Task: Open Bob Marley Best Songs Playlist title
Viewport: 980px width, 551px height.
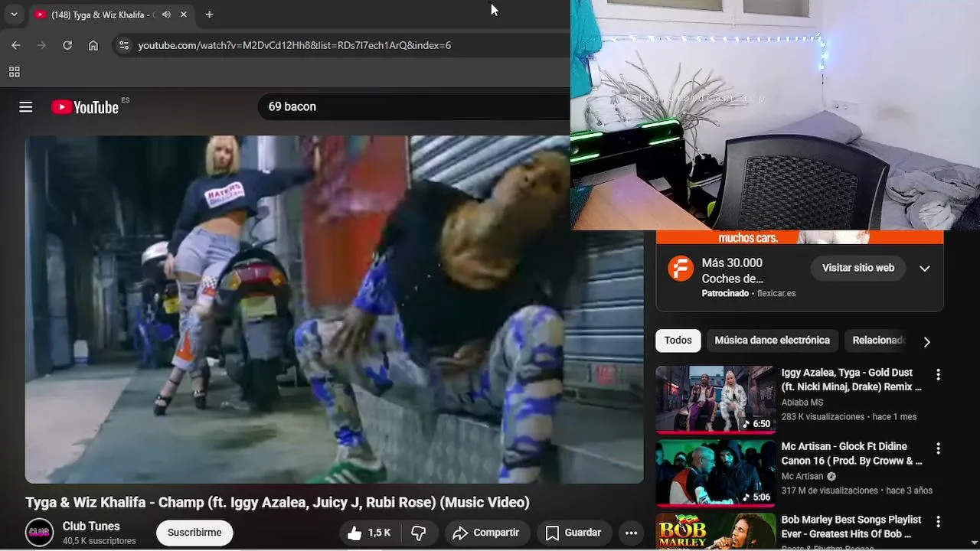Action: pyautogui.click(x=851, y=527)
